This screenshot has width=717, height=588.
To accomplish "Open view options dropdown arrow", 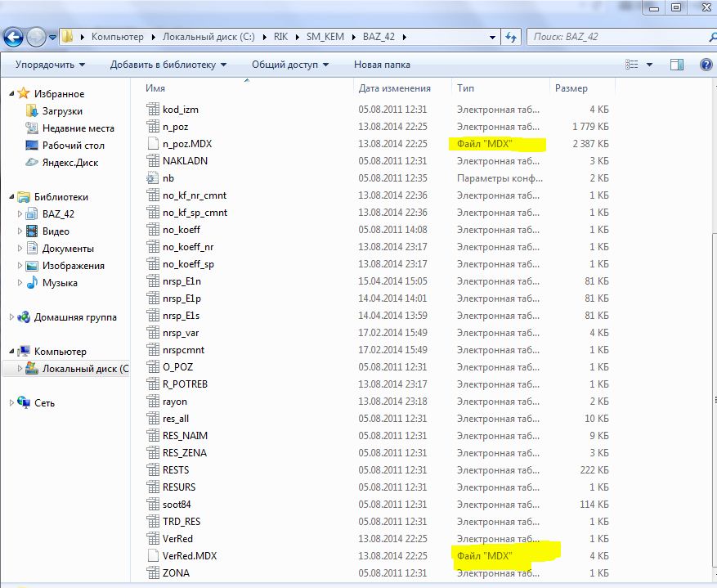I will tap(649, 65).
